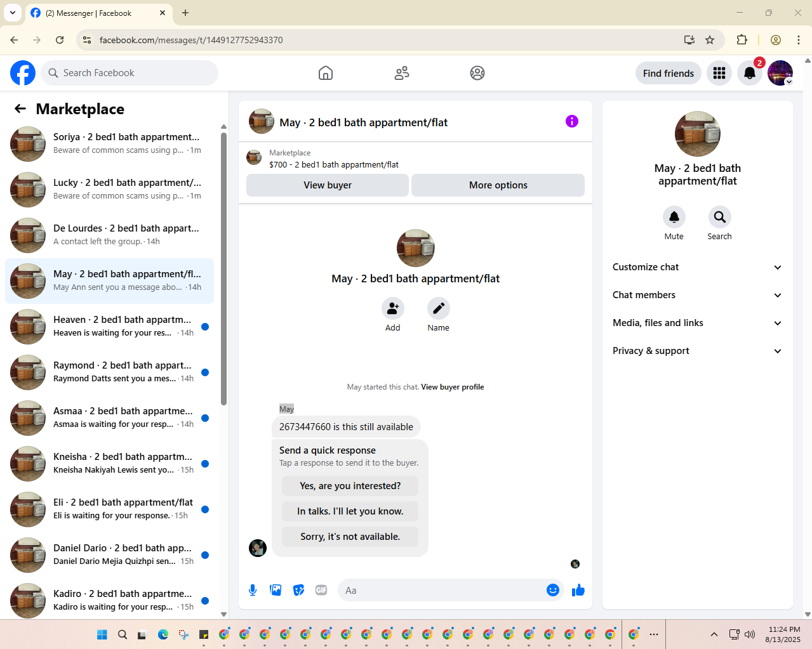Viewport: 812px width, 649px height.
Task: Open the Daniel Dario conversation
Action: click(x=110, y=555)
